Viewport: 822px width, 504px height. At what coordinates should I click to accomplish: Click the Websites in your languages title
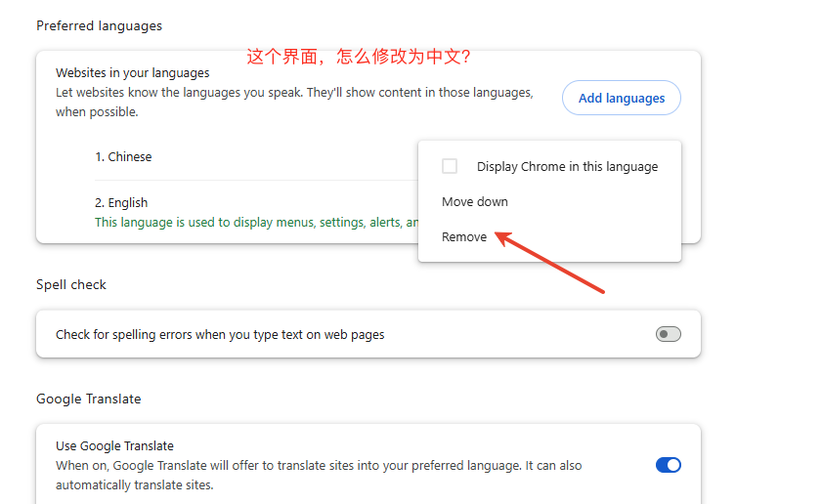(132, 72)
